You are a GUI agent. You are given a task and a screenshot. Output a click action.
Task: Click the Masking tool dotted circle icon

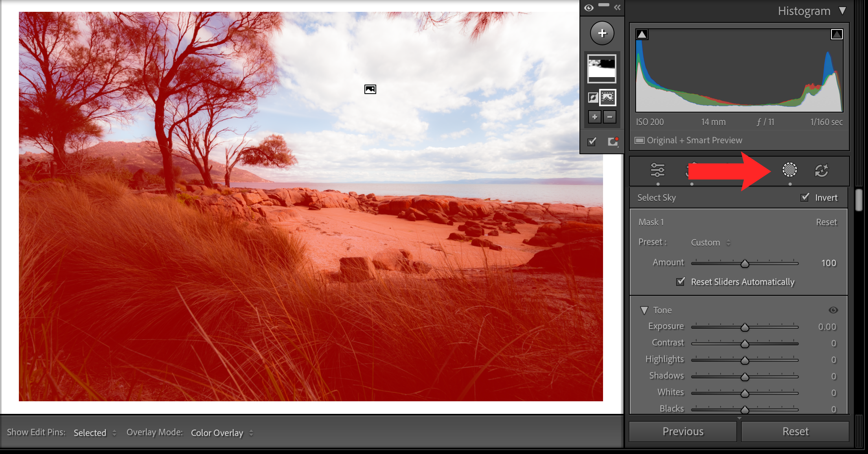click(x=789, y=170)
